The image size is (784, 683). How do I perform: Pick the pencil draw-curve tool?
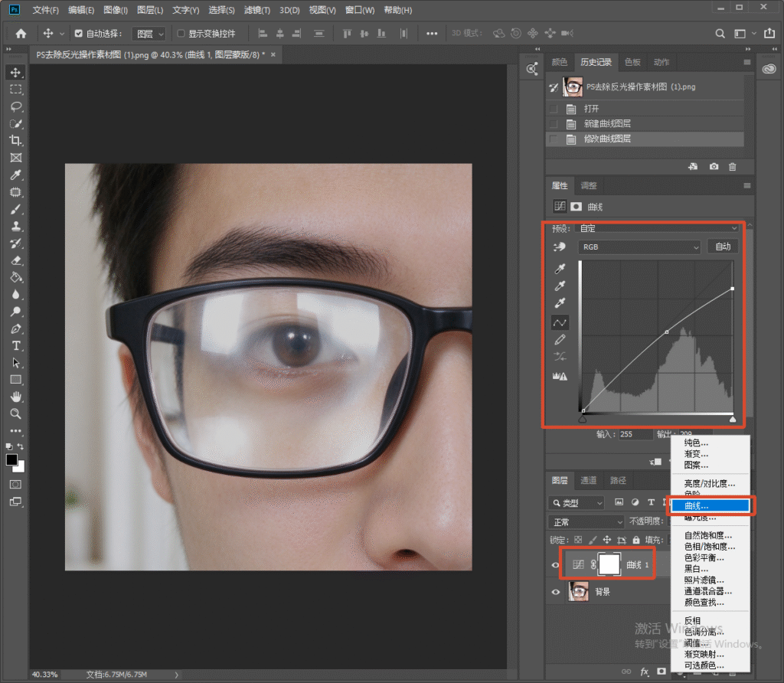[x=560, y=340]
